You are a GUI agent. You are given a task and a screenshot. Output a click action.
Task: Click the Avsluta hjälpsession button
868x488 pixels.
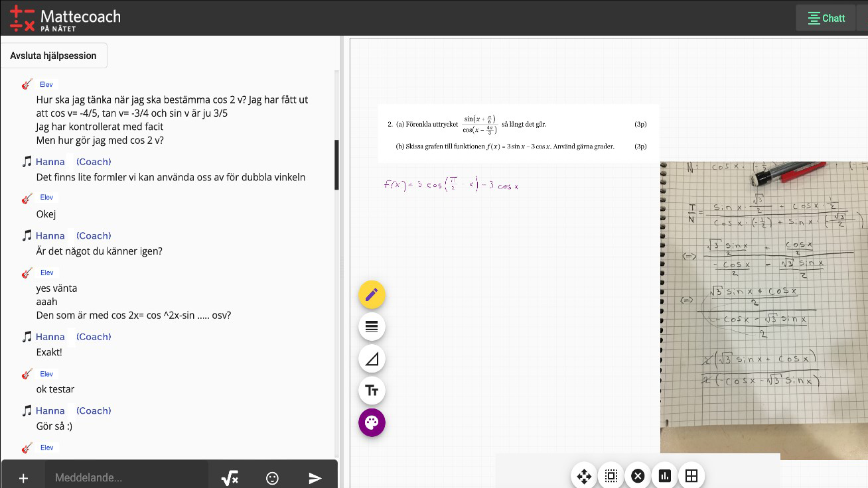[x=54, y=55]
